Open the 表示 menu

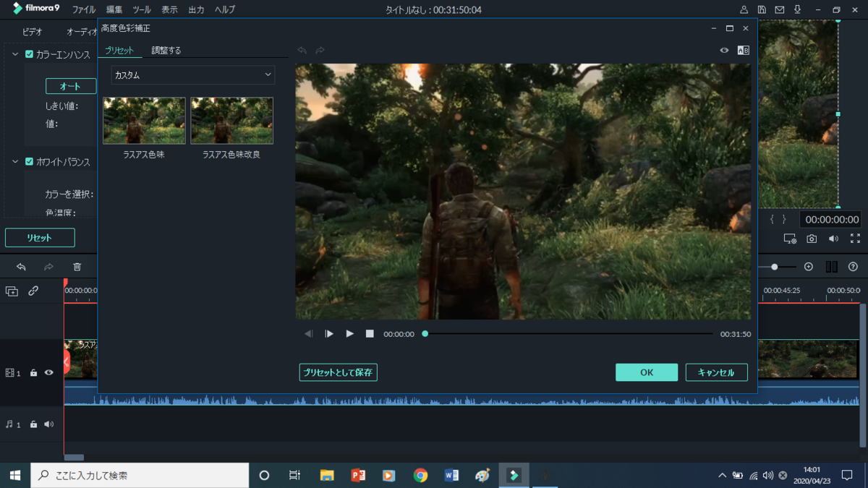click(169, 10)
